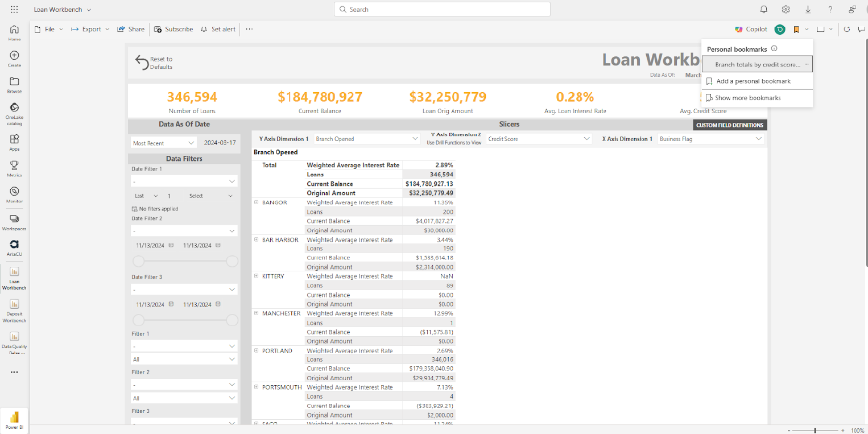
Task: Open Date Filter 1 field dropdown
Action: pyautogui.click(x=184, y=181)
